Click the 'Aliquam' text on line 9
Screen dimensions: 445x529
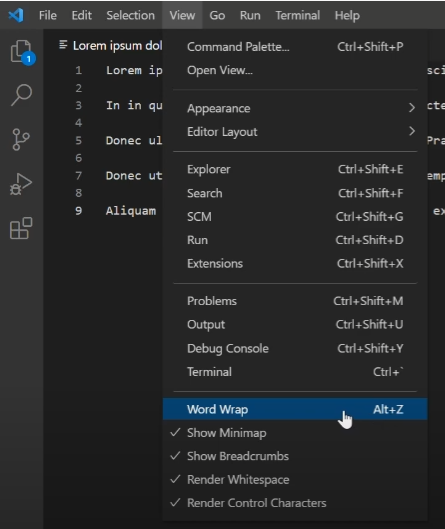(131, 211)
